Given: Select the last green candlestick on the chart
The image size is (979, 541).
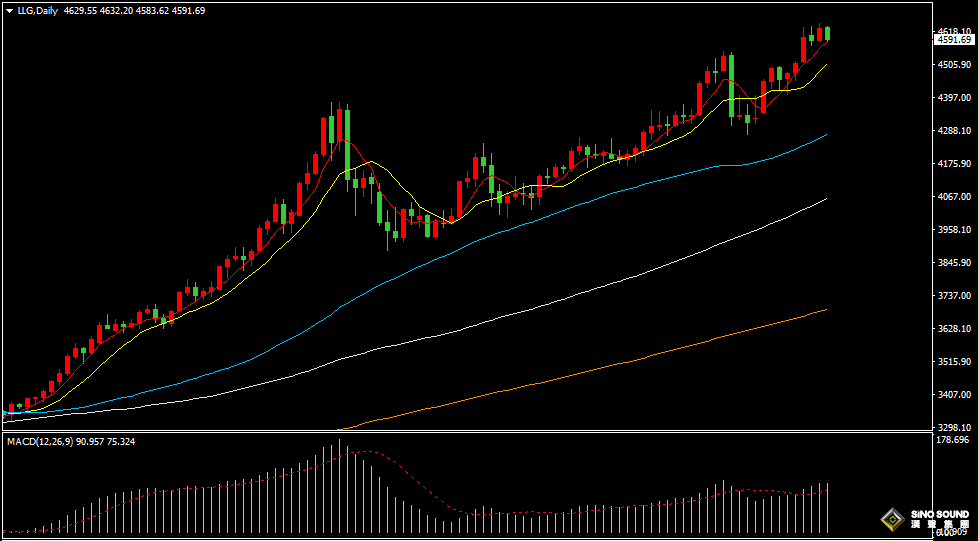Looking at the screenshot, I should pos(827,33).
